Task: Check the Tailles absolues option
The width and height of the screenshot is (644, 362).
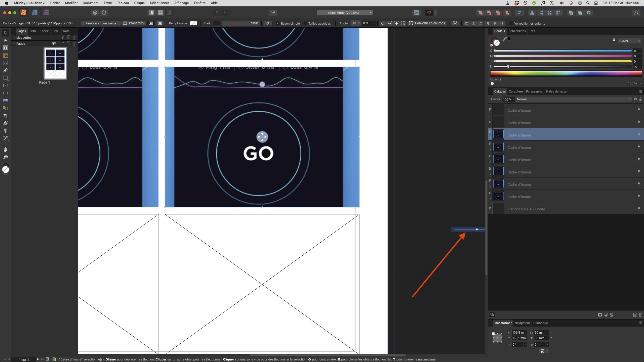Action: [x=305, y=23]
